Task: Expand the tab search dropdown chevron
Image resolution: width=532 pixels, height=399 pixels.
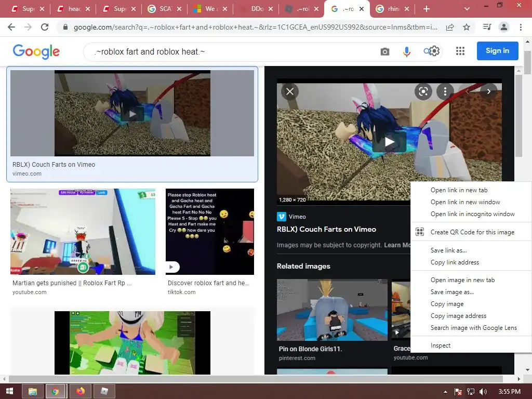Action: [x=467, y=9]
